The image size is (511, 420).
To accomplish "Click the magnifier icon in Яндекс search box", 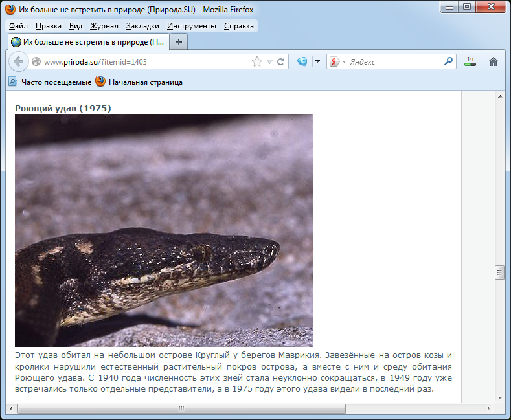I will 449,62.
